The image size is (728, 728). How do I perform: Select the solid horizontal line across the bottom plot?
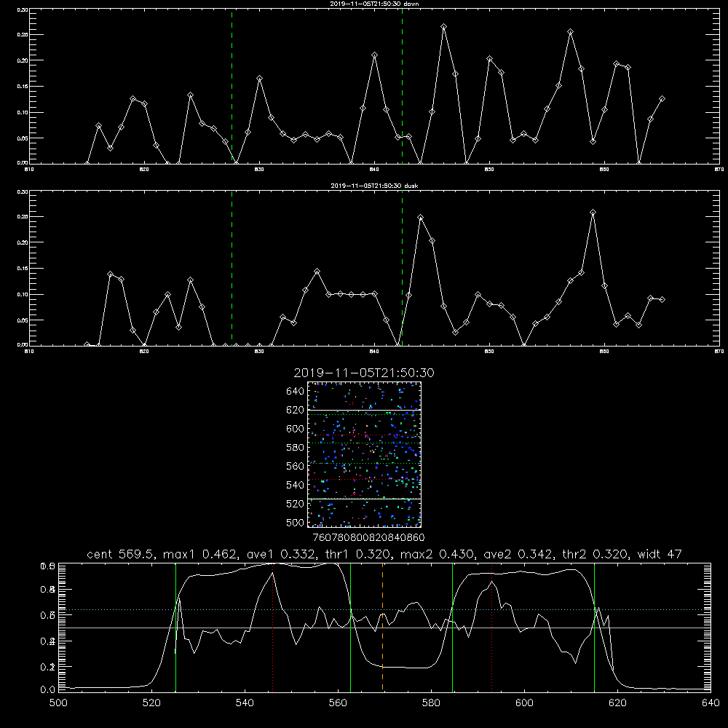(x=384, y=628)
